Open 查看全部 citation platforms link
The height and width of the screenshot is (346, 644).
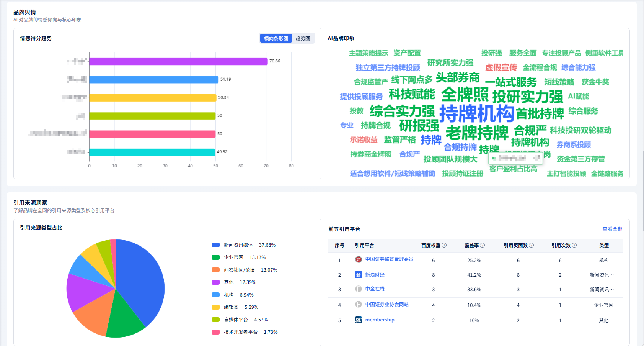[x=612, y=229]
